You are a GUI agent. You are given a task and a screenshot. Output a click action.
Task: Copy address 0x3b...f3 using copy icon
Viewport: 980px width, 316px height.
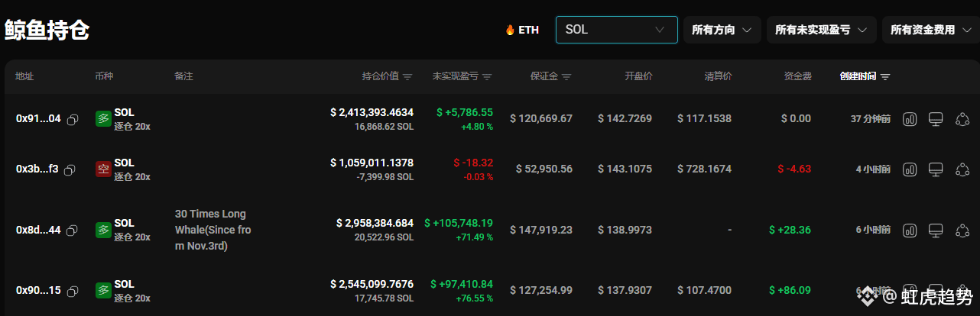[x=70, y=169]
